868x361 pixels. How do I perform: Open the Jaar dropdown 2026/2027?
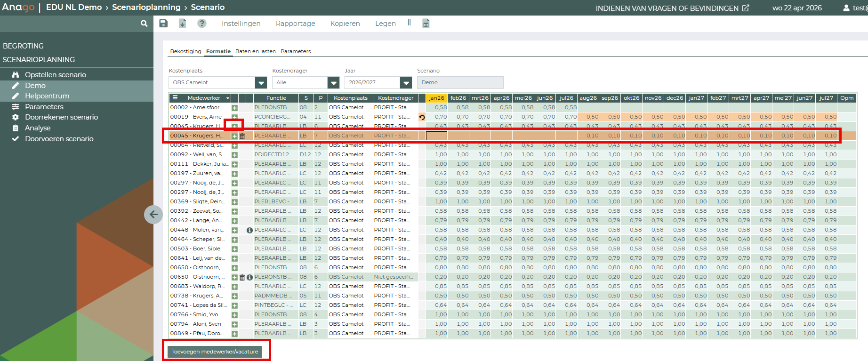click(x=406, y=83)
